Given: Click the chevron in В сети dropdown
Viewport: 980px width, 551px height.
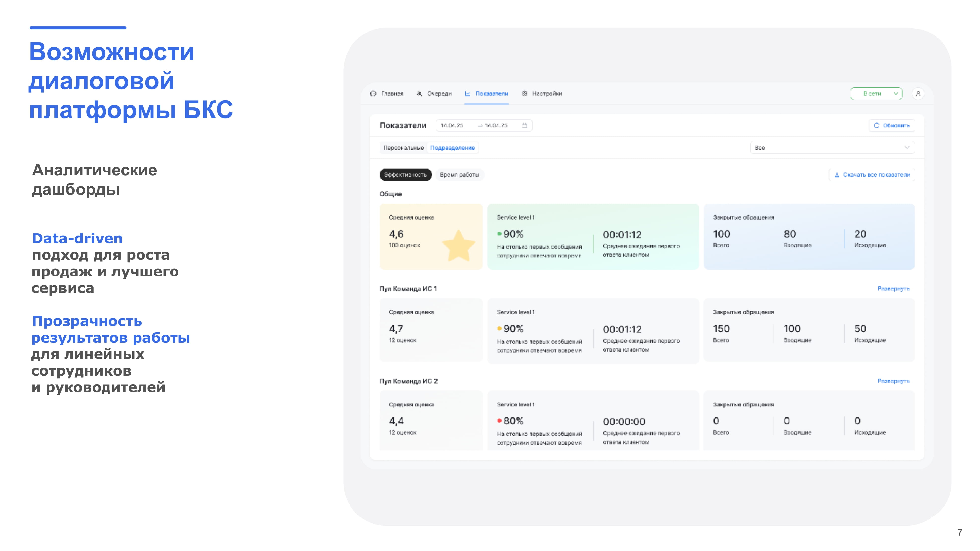Looking at the screenshot, I should [896, 94].
